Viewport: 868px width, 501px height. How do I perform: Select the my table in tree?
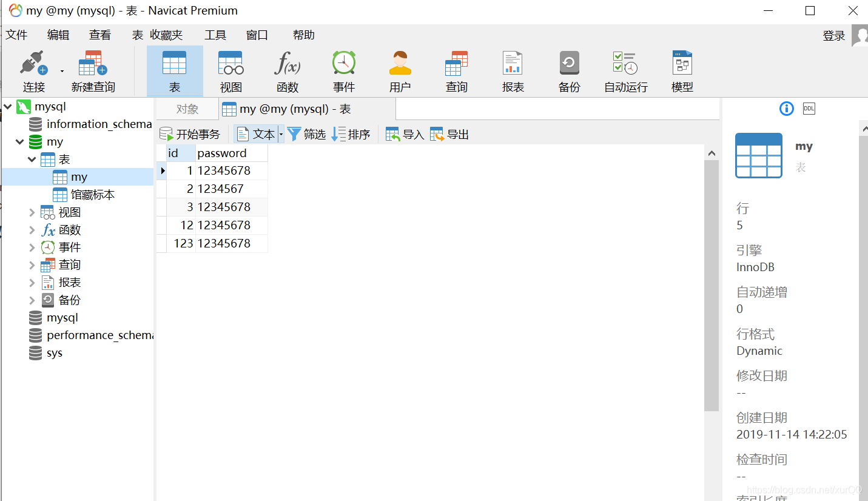(78, 177)
